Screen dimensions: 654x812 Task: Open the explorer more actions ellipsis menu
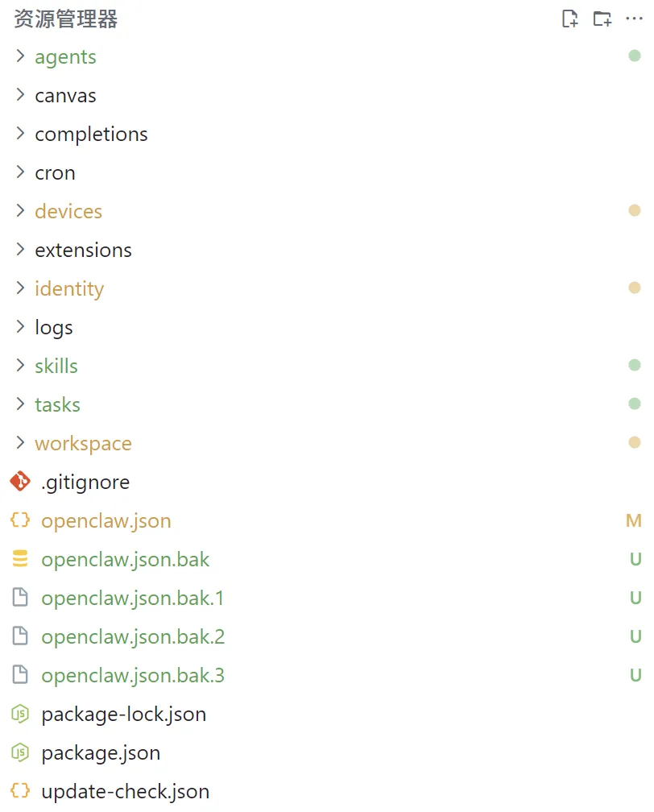coord(634,19)
